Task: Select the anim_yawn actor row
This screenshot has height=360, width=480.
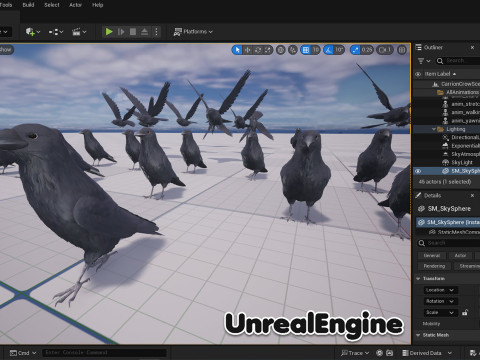Action: [447, 121]
